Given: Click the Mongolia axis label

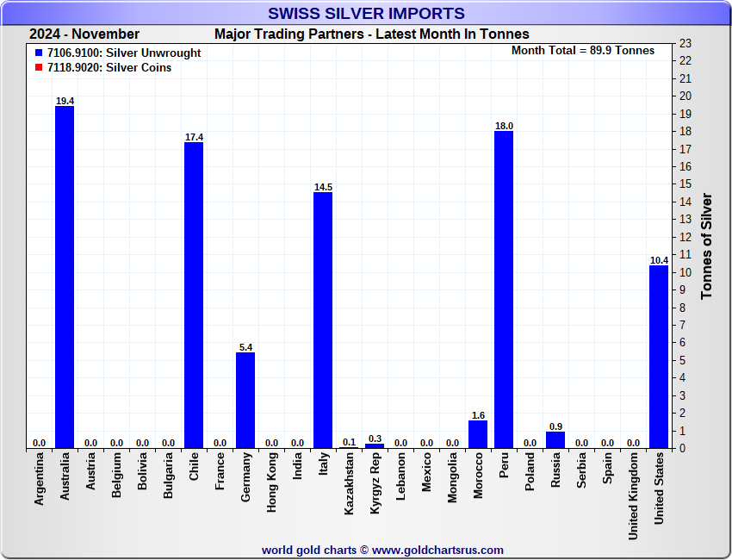Looking at the screenshot, I should tap(452, 478).
